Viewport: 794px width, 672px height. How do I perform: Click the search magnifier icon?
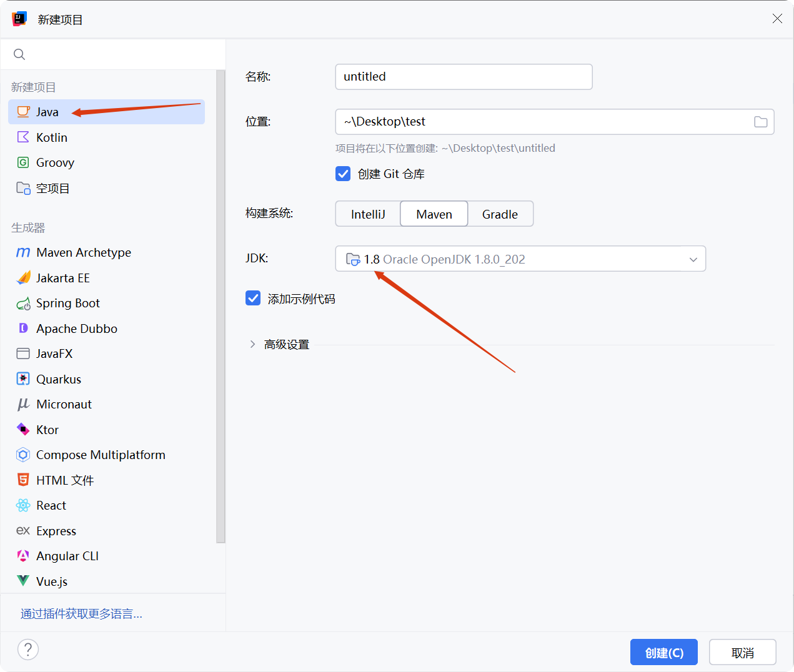(x=19, y=54)
